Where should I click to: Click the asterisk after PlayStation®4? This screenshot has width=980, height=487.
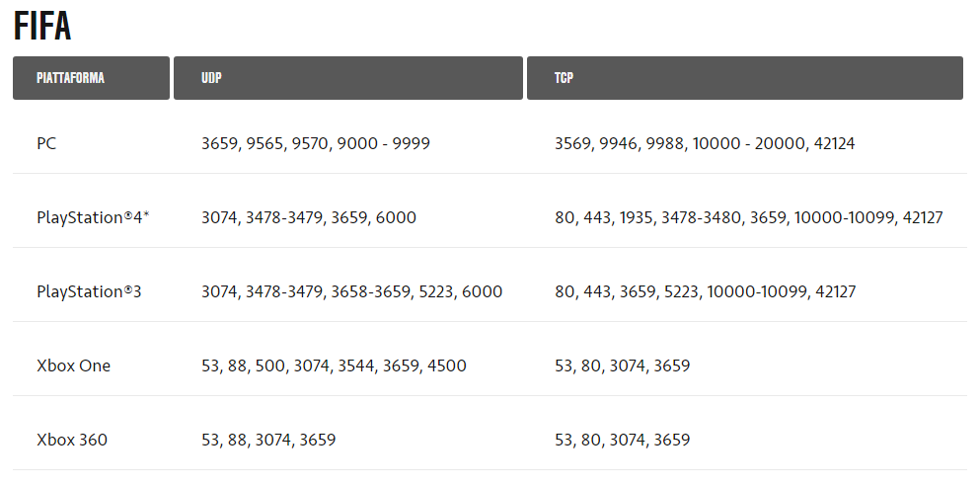146,215
